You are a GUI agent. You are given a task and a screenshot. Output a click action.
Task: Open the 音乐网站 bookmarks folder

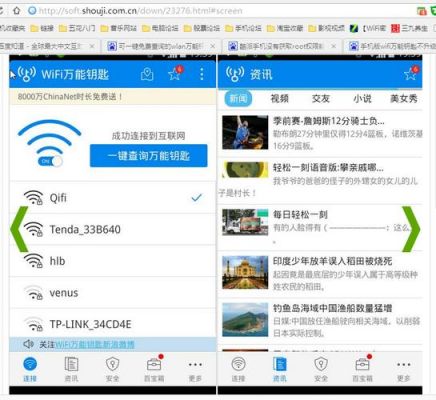(x=119, y=28)
